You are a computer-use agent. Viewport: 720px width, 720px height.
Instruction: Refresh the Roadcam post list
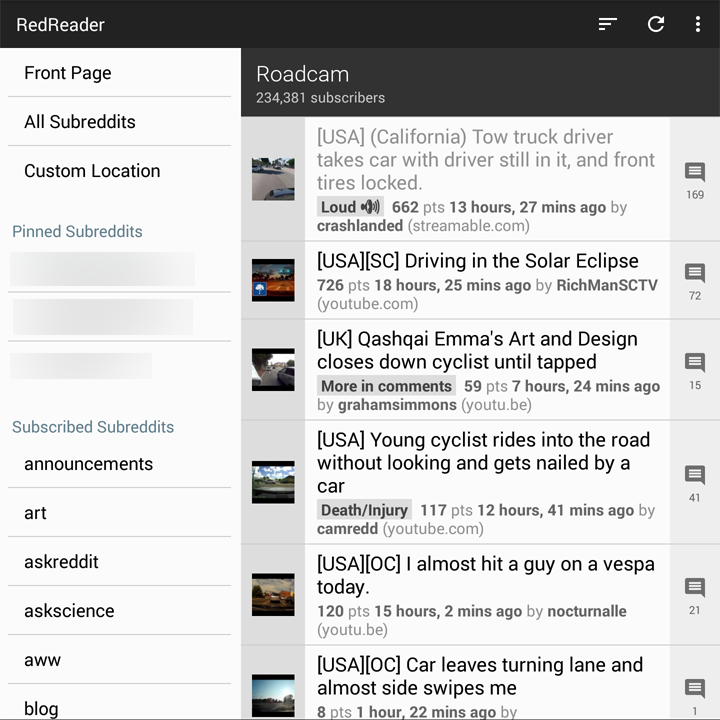[656, 24]
